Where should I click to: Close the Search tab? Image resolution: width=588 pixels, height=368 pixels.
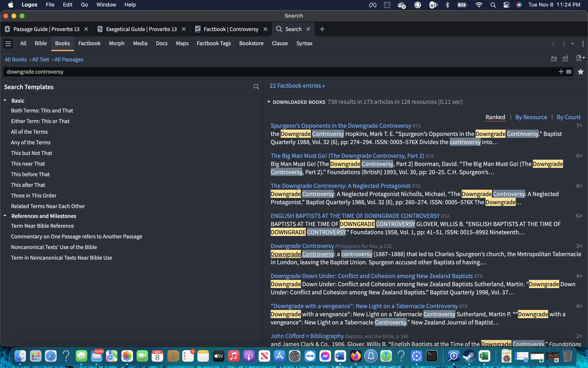pyautogui.click(x=308, y=29)
